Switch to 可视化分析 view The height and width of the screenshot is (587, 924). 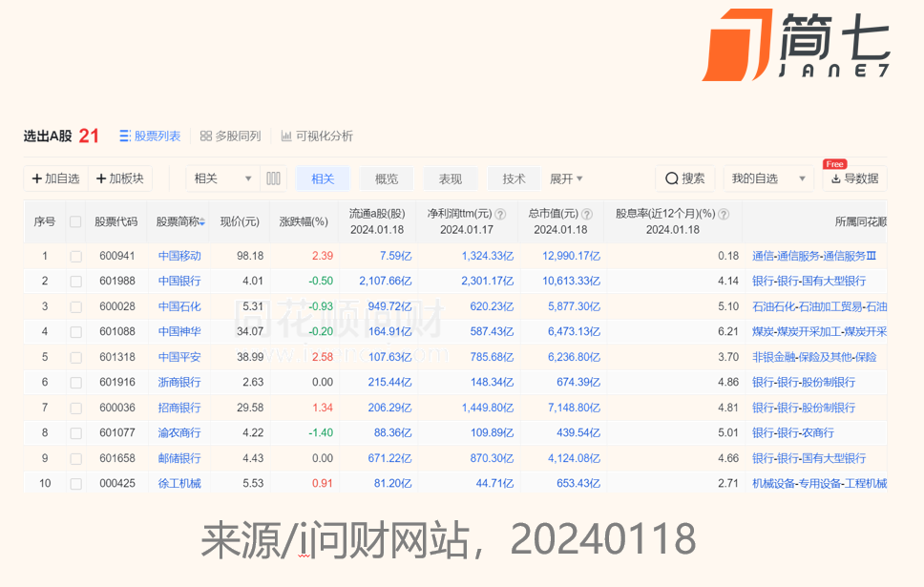pyautogui.click(x=317, y=136)
